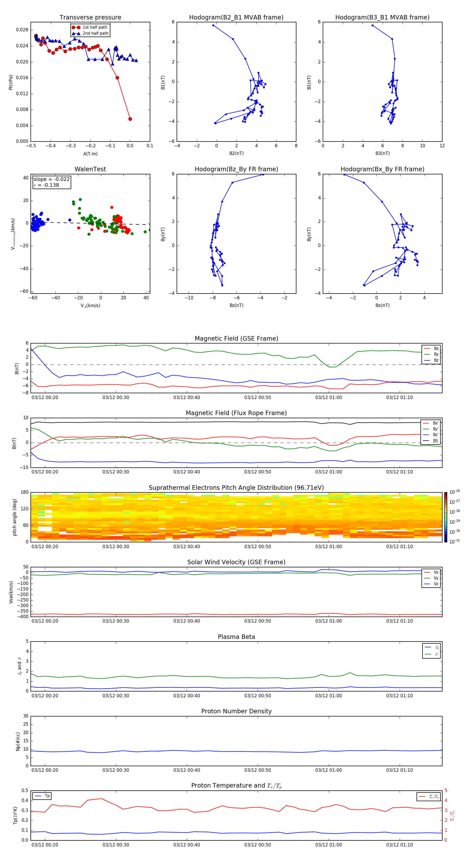
Task: Select the Bx' legend entry in Flux Rope plot
Action: pos(431,423)
